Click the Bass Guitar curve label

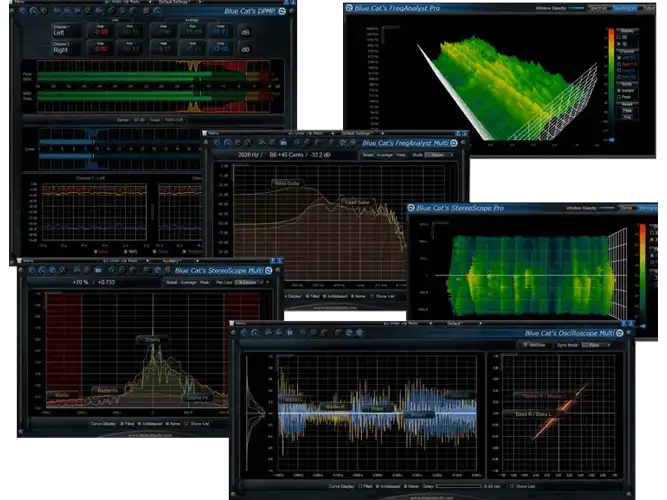coord(287,183)
